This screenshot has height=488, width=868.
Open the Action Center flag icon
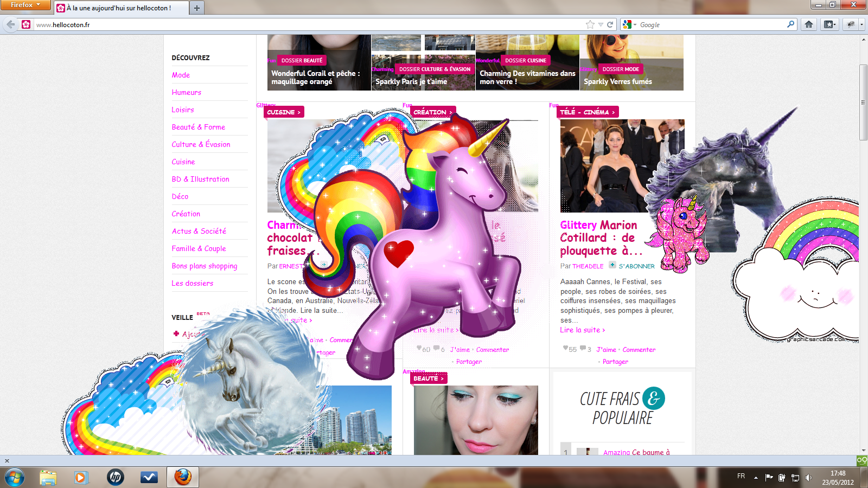tap(769, 478)
